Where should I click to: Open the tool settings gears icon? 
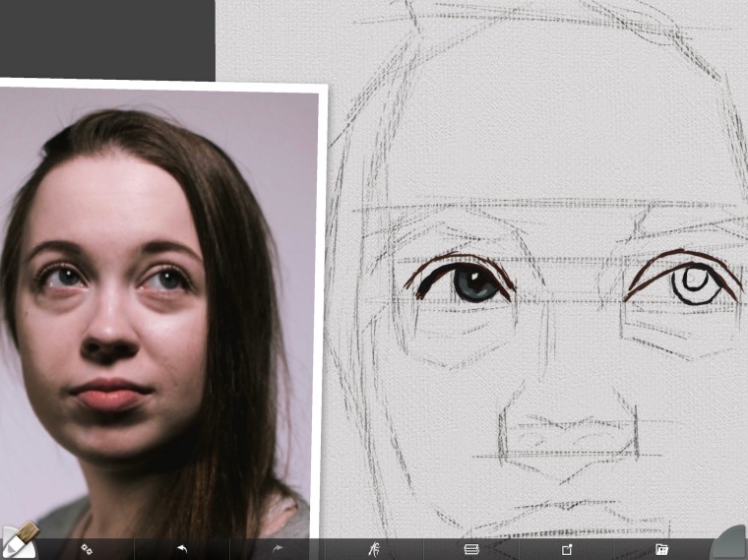(x=87, y=549)
